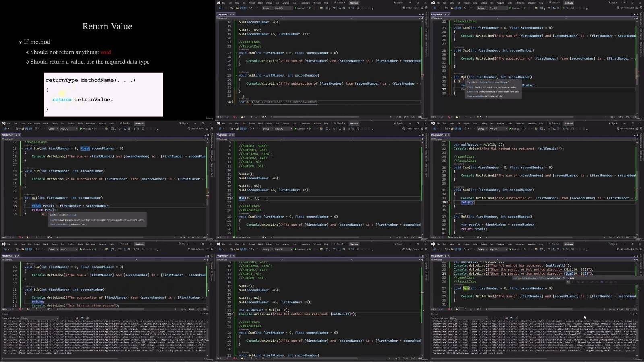Click GitHub Copilot button in bottom-right window
This screenshot has width=644, height=362.
[x=626, y=249]
